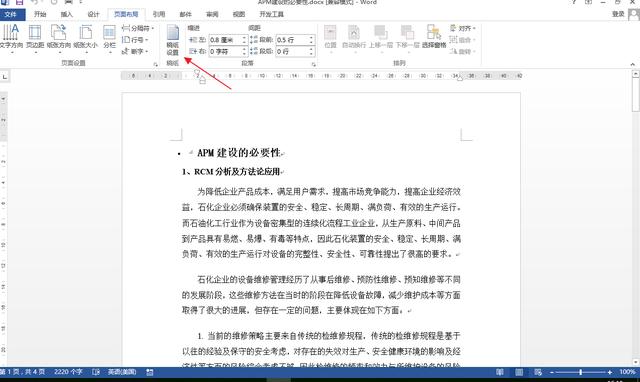Screen dimensions: 640x382
Task: Click the 登录 sign-in link
Action: point(618,14)
